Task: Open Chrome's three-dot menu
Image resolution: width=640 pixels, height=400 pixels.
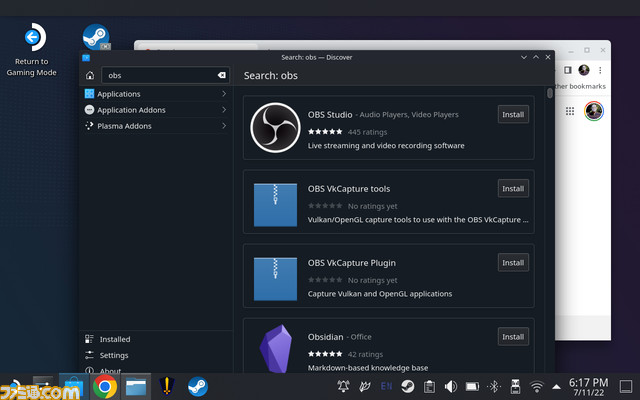Action: 600,70
